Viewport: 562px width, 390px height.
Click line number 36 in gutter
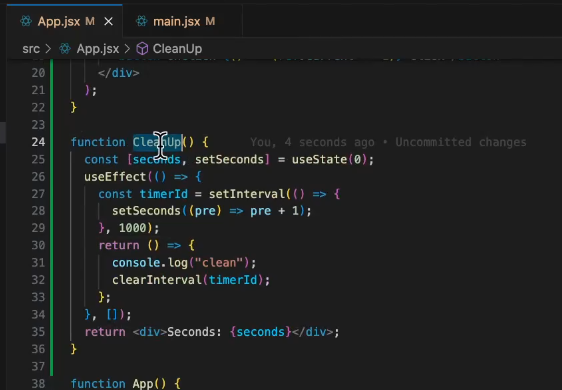point(38,349)
